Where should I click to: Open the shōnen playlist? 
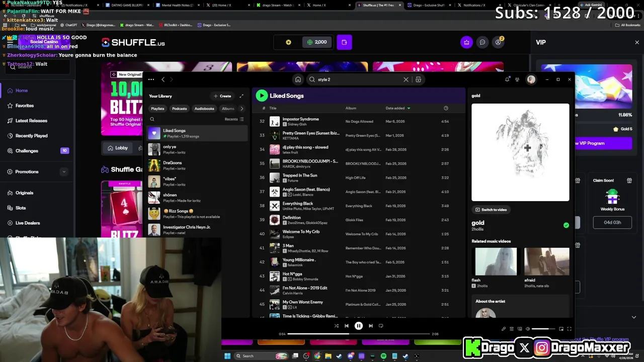[x=198, y=198]
